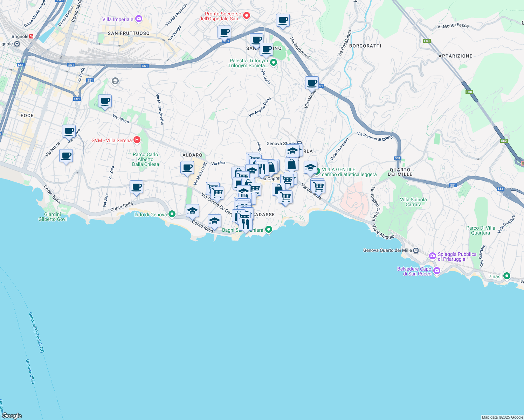Select the Parco Di Villa Quartara label
The width and height of the screenshot is (524, 420).
(x=481, y=230)
